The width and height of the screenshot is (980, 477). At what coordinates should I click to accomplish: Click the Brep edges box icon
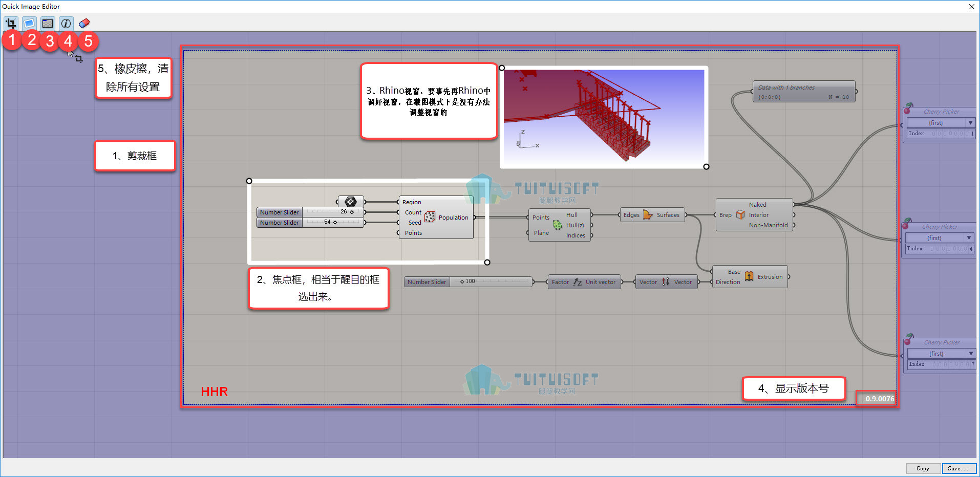tap(740, 214)
